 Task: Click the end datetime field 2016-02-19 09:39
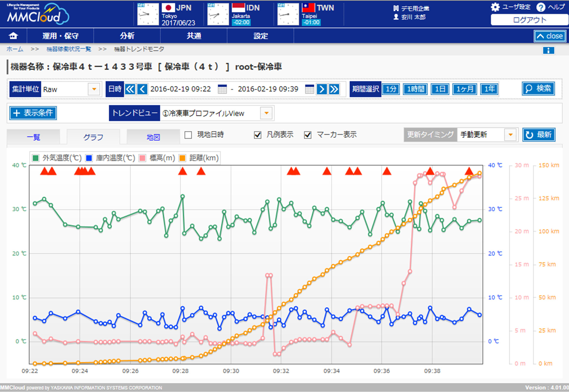click(268, 89)
